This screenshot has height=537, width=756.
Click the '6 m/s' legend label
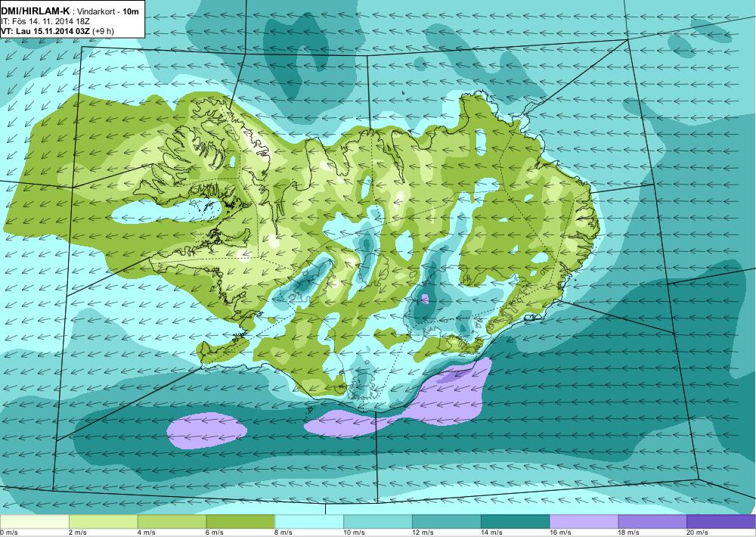coord(215,532)
